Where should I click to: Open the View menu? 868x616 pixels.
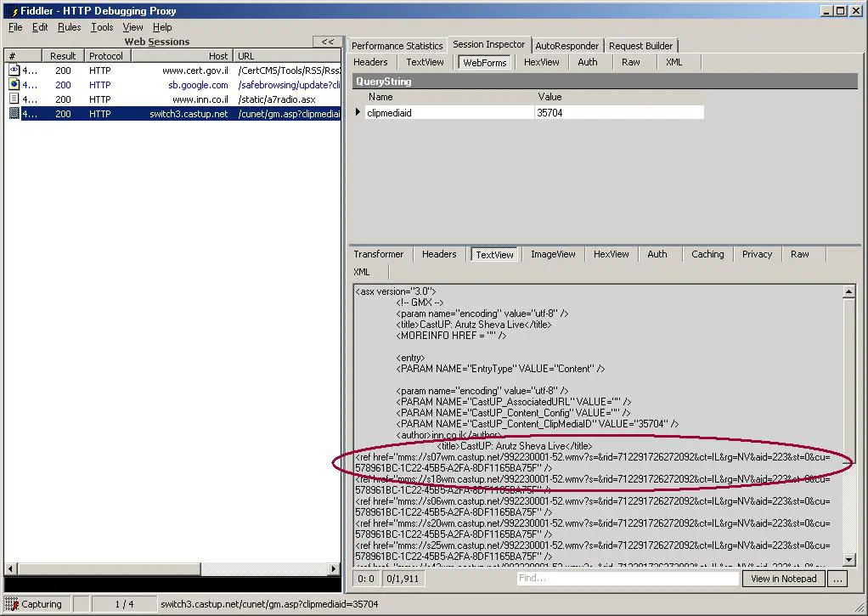point(132,27)
